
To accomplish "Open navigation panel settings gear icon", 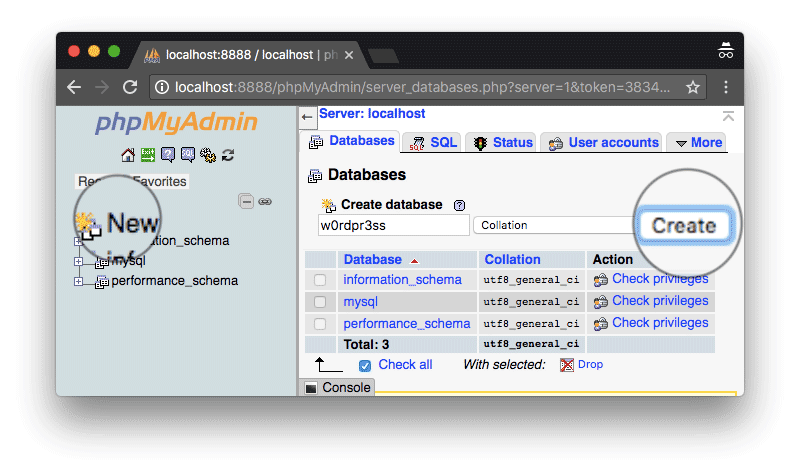I will pos(208,155).
